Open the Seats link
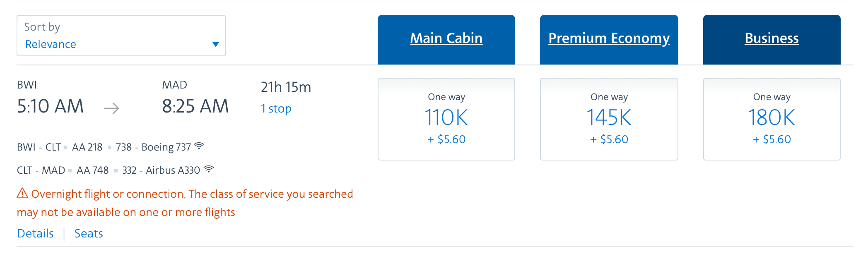This screenshot has height=254, width=868. (x=89, y=233)
